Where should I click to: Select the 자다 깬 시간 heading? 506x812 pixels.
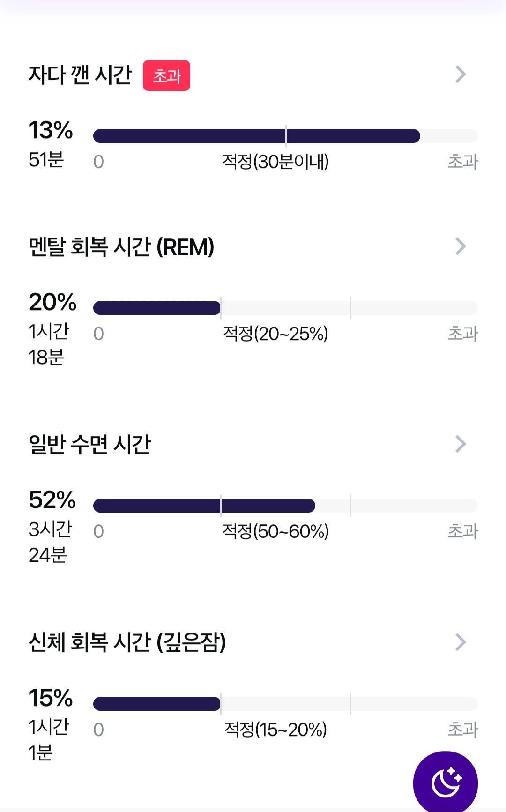pos(80,75)
